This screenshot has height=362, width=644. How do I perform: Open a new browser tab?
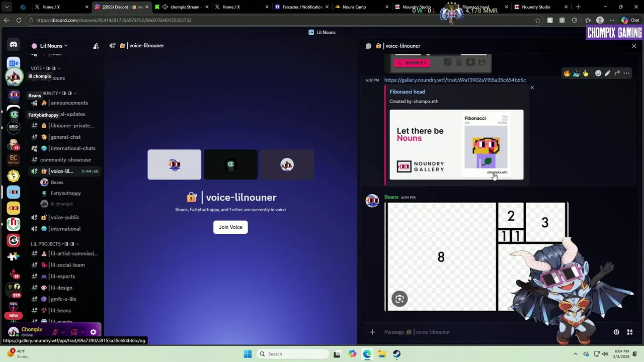(578, 7)
